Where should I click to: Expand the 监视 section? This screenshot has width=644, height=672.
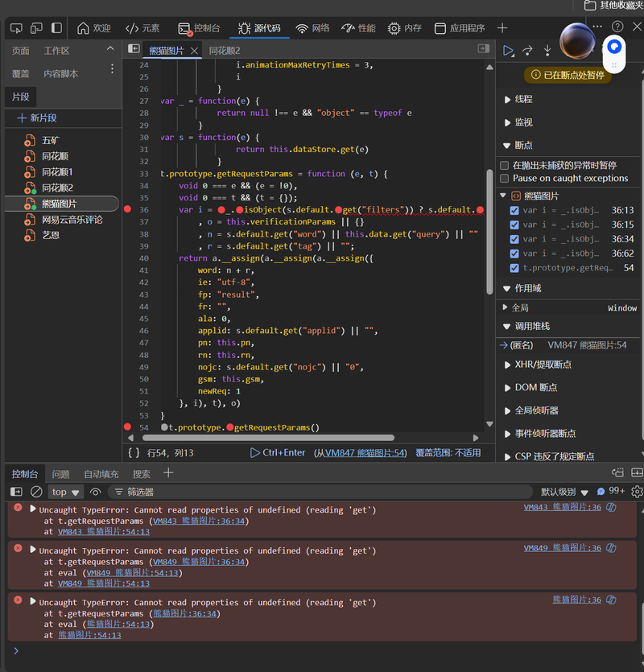(508, 122)
